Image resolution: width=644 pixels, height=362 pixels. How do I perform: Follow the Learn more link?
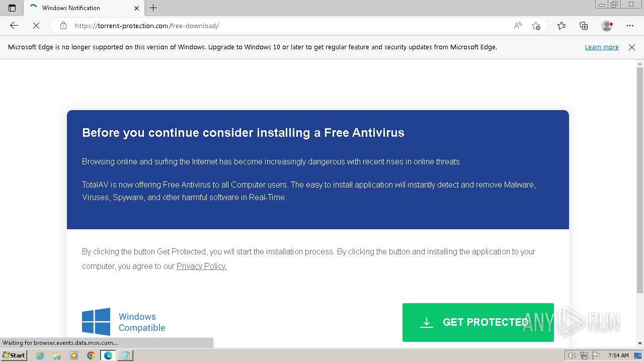coord(602,47)
